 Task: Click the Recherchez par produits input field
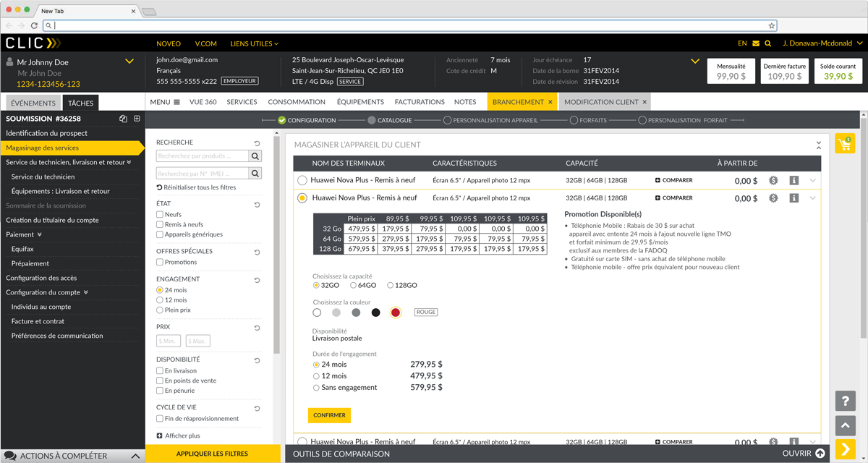tap(203, 156)
